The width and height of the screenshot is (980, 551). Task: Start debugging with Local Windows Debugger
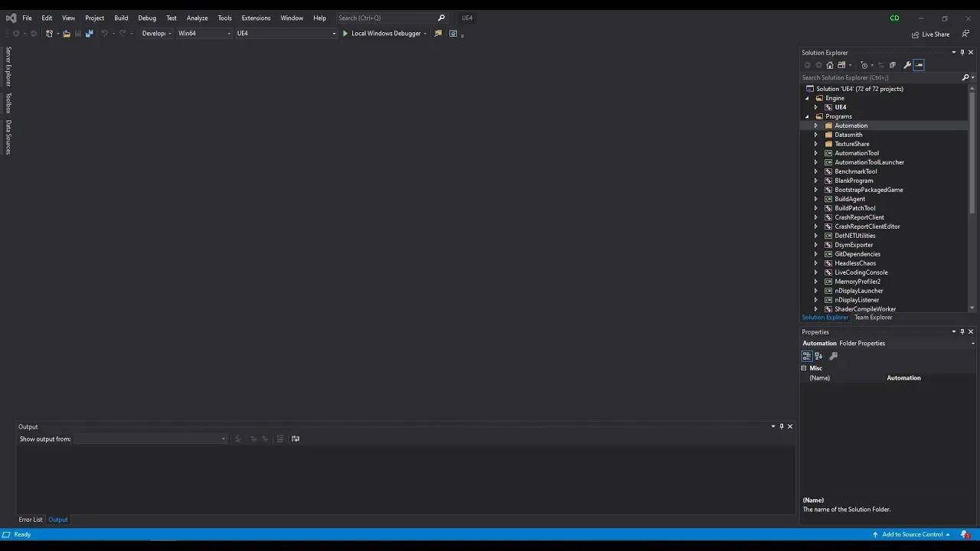pos(383,33)
